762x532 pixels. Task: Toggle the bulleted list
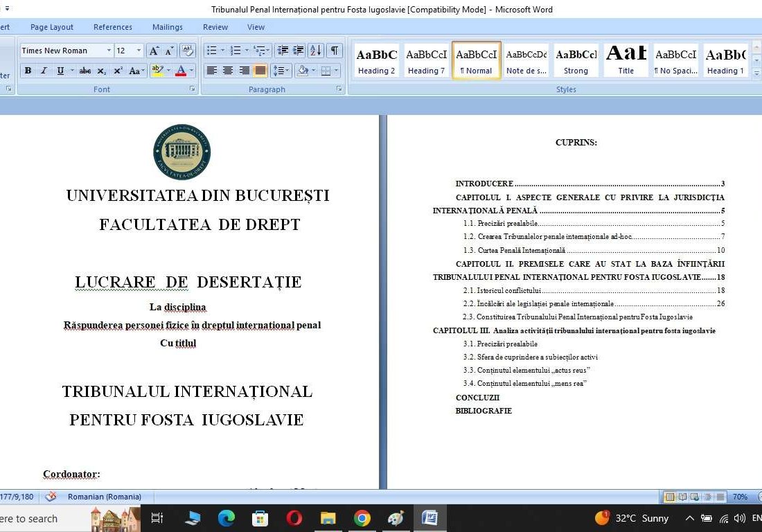(212, 51)
